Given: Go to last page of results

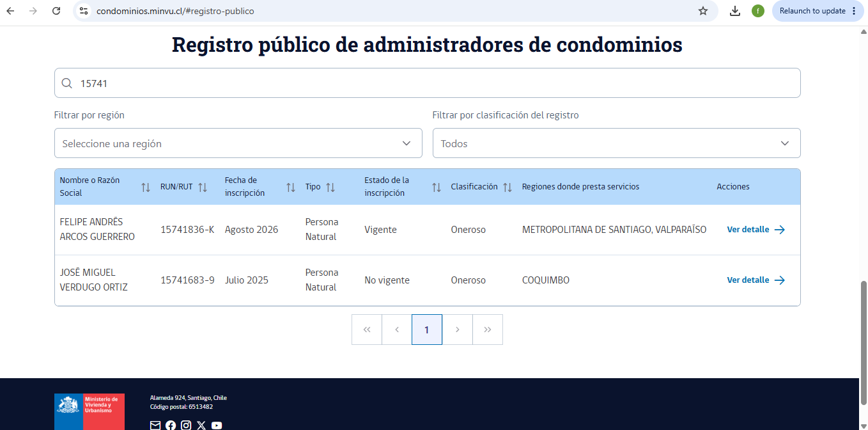Looking at the screenshot, I should pos(488,330).
